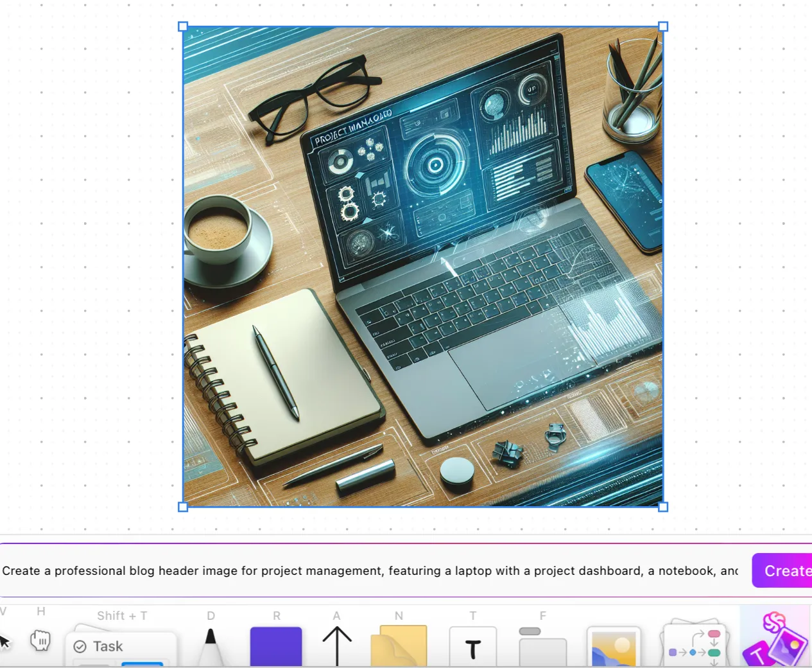This screenshot has width=812, height=668.
Task: Select the purple rectangle shape tool
Action: point(276,646)
